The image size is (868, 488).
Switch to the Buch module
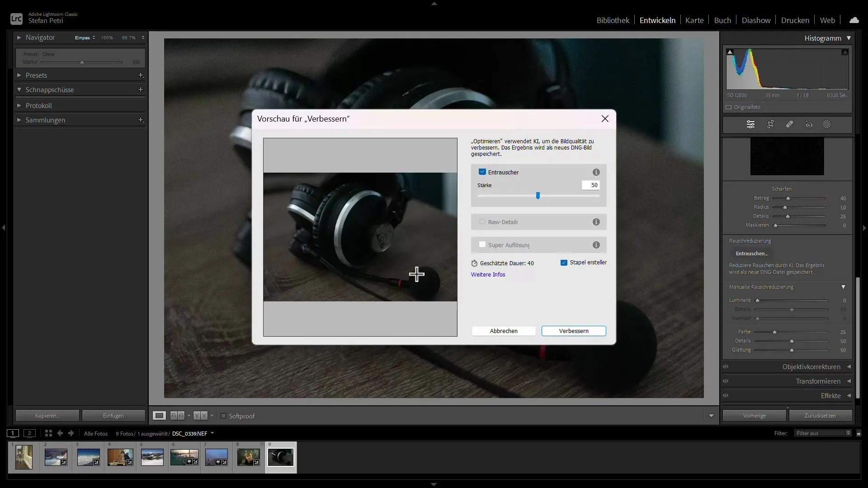[x=722, y=20]
